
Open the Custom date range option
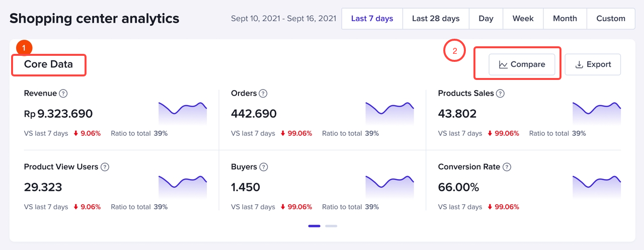click(x=611, y=19)
